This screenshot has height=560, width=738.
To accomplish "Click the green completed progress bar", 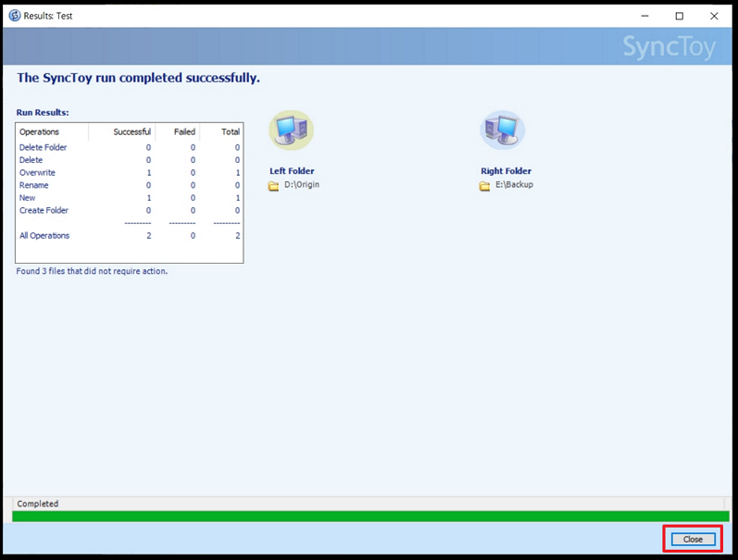I will point(370,516).
